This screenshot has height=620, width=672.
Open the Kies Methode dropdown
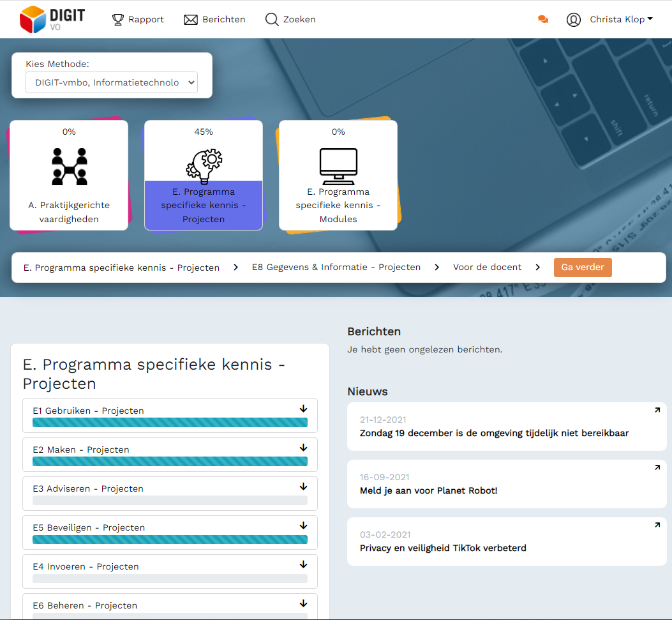tap(111, 82)
